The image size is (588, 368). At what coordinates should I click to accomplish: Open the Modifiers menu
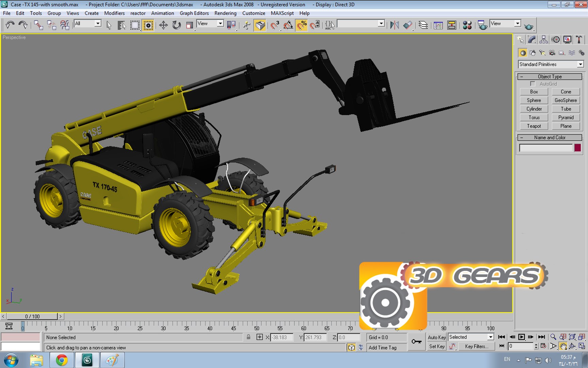pos(114,13)
